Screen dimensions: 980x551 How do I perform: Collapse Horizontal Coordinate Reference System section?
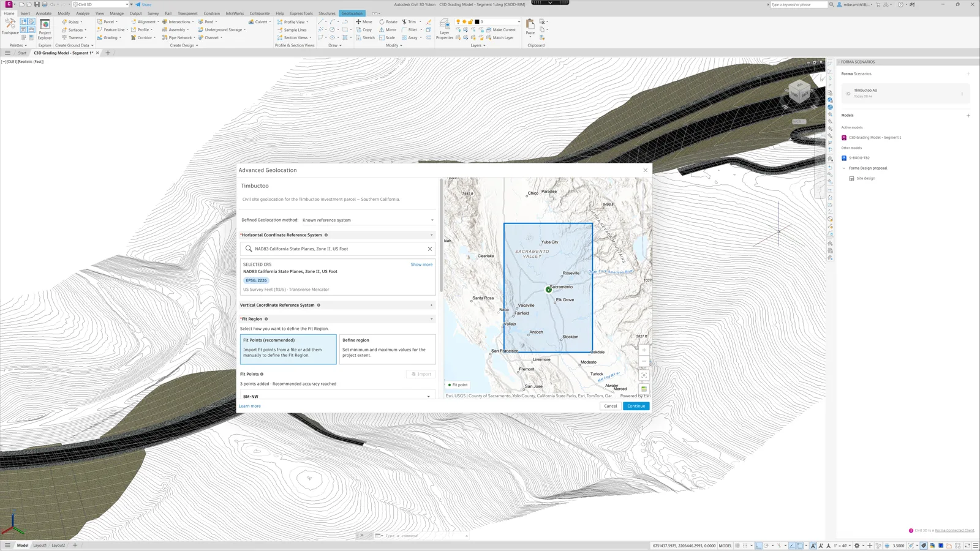click(x=431, y=235)
